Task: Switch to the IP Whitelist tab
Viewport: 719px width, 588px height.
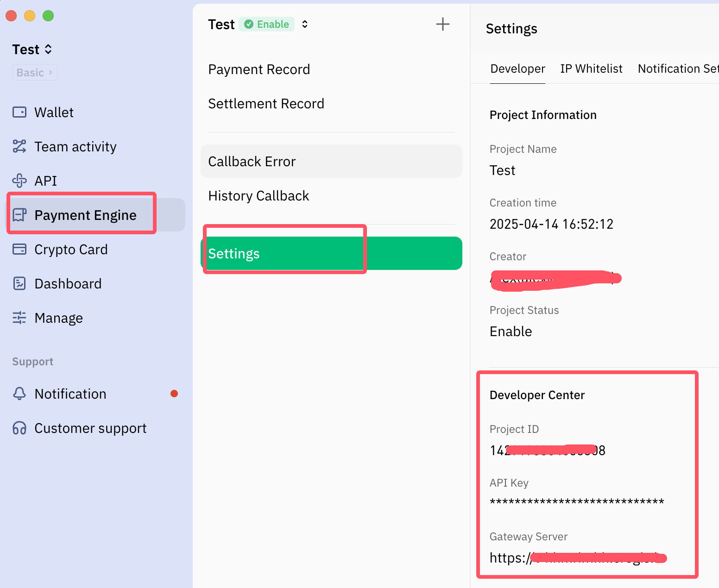Action: (591, 69)
